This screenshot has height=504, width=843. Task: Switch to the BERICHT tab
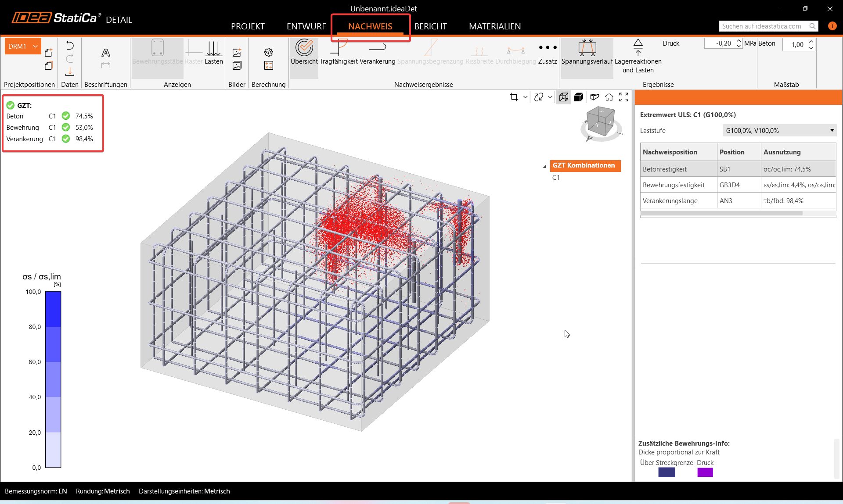(430, 26)
